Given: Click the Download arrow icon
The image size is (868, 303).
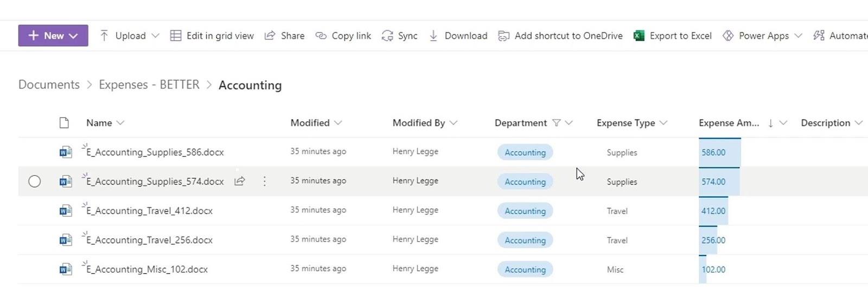Looking at the screenshot, I should pos(433,36).
